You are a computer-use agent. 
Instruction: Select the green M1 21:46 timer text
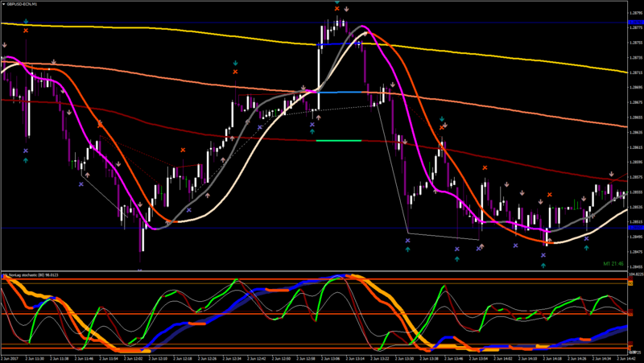613,263
